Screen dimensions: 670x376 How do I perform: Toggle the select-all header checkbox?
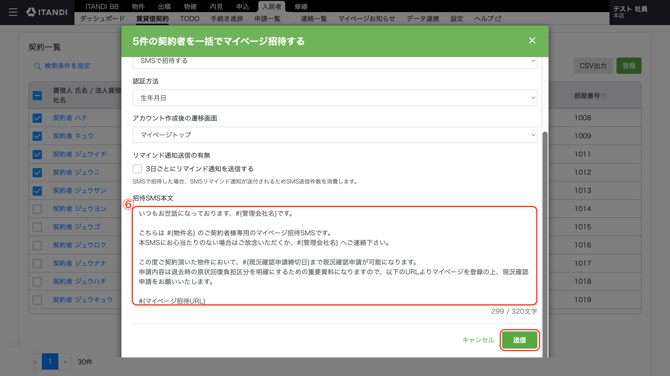[37, 95]
